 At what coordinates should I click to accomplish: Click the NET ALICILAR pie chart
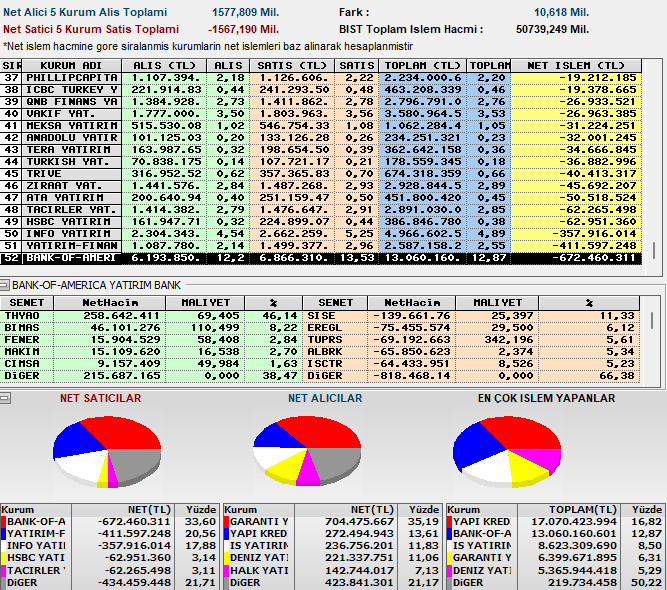coord(307,451)
